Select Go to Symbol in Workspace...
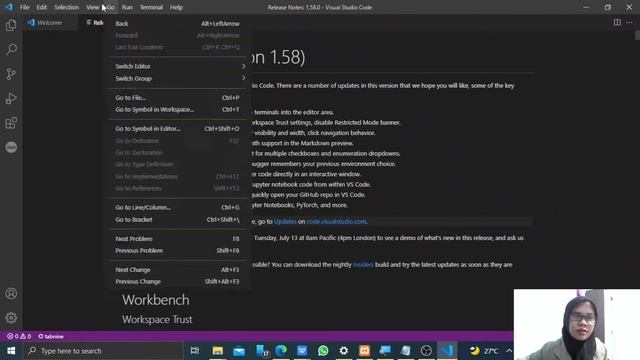 click(178, 109)
